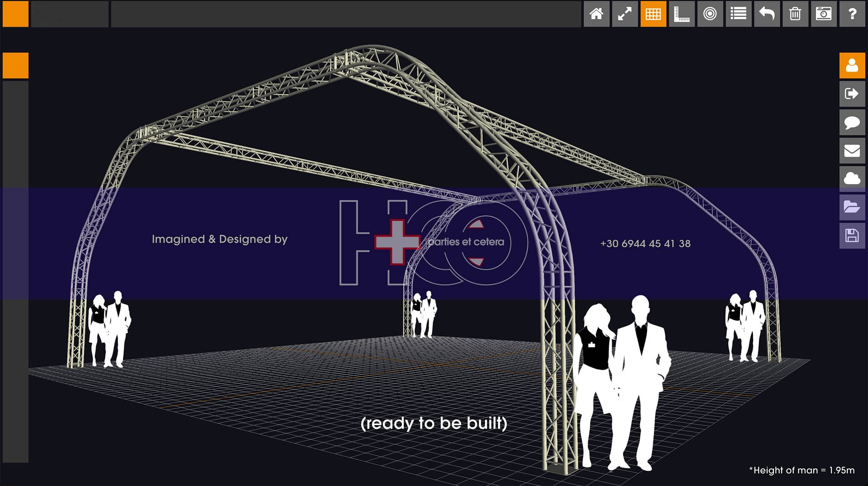Click the envelope email icon
The image size is (868, 486).
coord(852,151)
